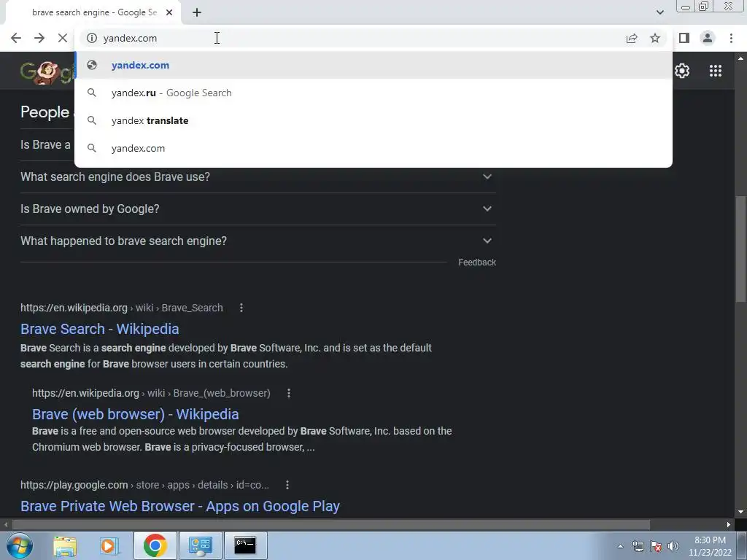This screenshot has height=560, width=747.
Task: Show hidden system tray icons
Action: pyautogui.click(x=620, y=546)
